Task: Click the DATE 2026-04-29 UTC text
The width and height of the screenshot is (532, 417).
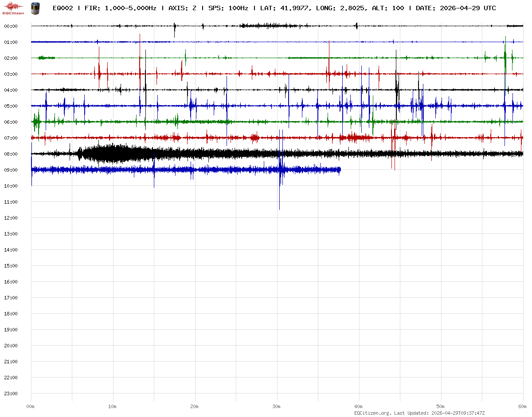Action: 456,8
